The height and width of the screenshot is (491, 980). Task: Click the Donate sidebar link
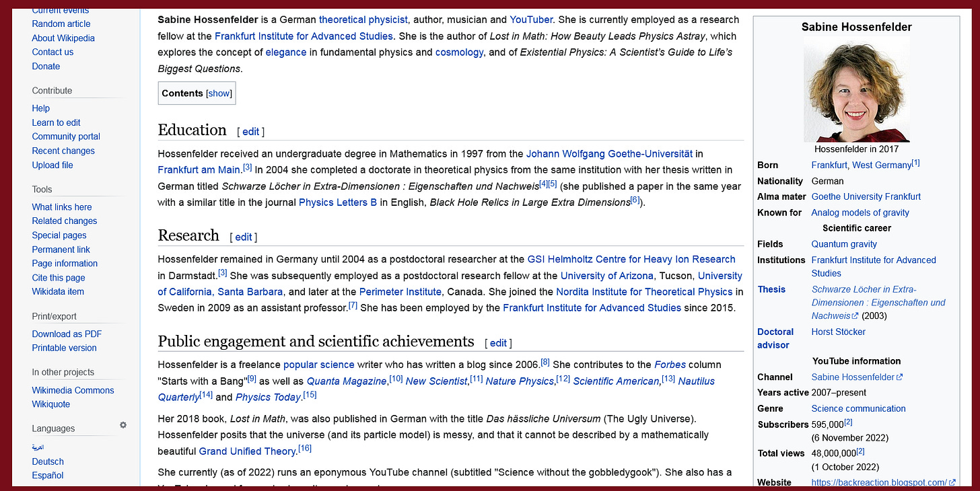click(46, 66)
